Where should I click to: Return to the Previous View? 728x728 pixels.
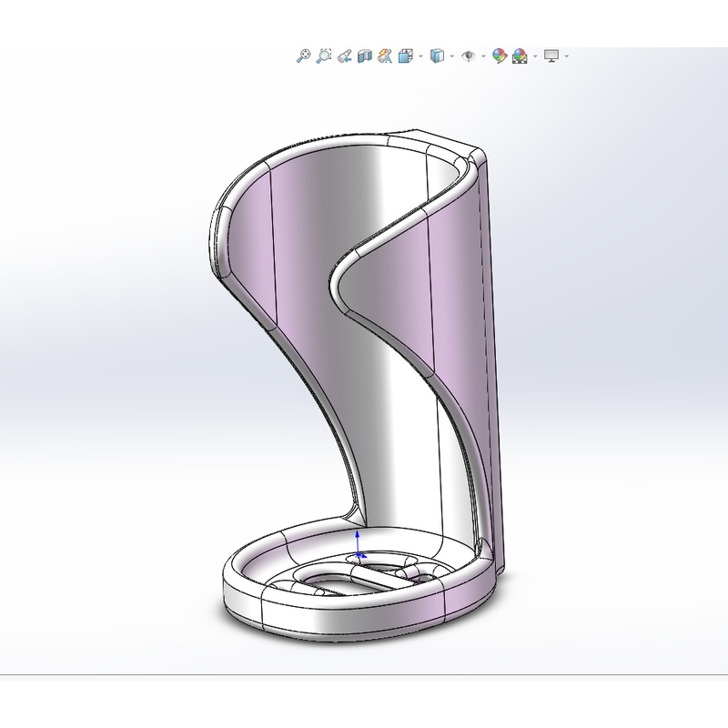click(x=344, y=56)
